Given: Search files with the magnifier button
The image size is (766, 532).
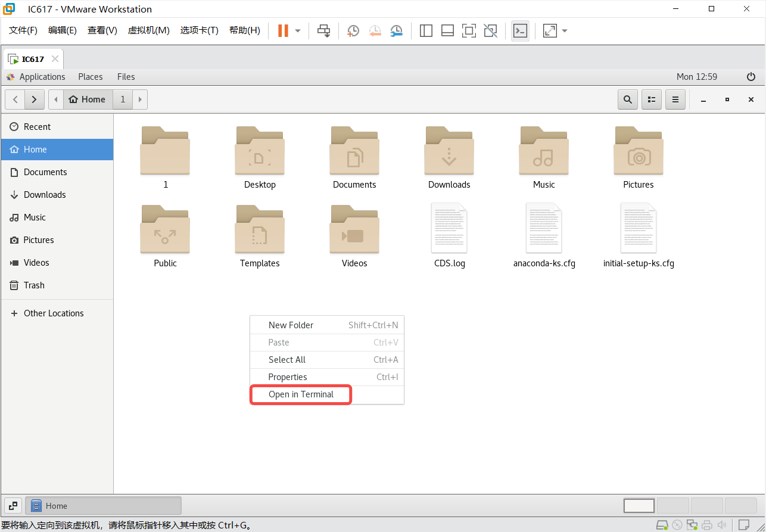Looking at the screenshot, I should (x=628, y=99).
